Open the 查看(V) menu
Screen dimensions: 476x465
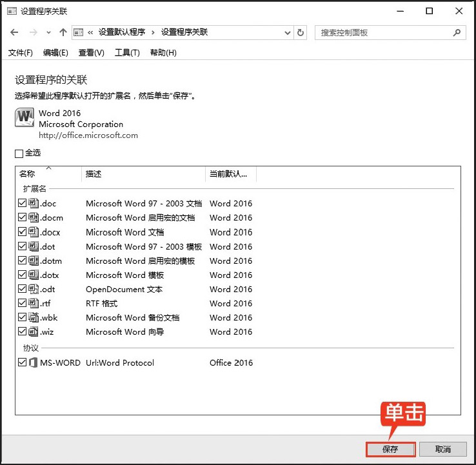point(92,53)
